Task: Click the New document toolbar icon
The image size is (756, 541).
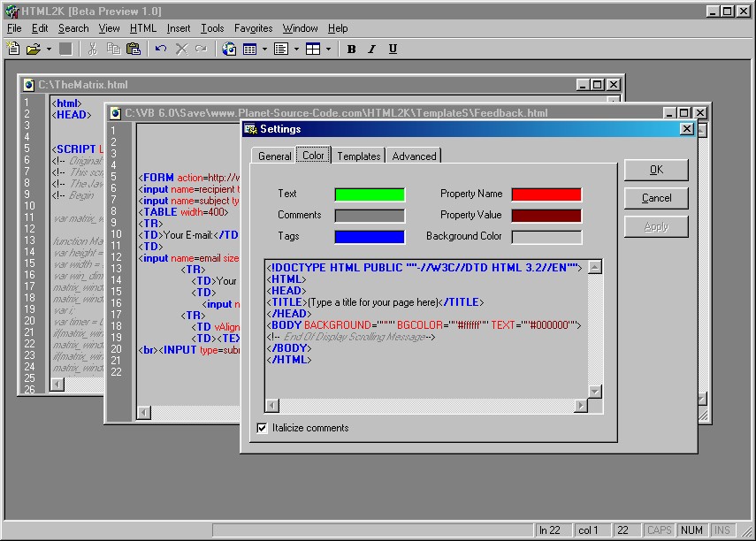Action: click(x=13, y=50)
